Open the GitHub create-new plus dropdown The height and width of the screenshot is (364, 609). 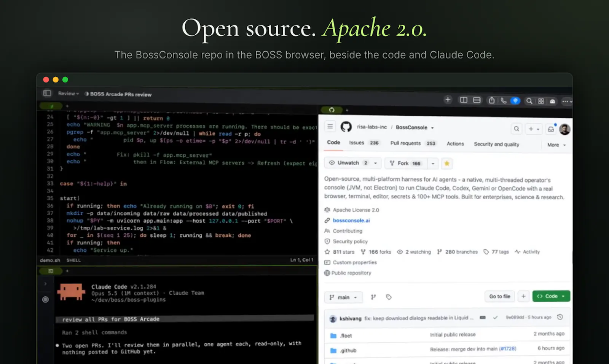[x=534, y=129]
